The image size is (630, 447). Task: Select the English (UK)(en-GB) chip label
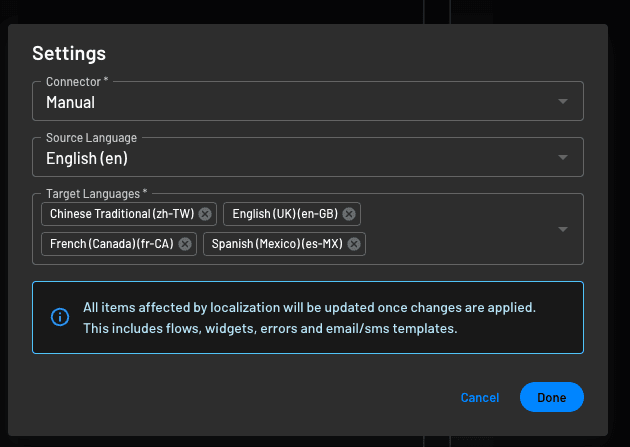click(285, 214)
